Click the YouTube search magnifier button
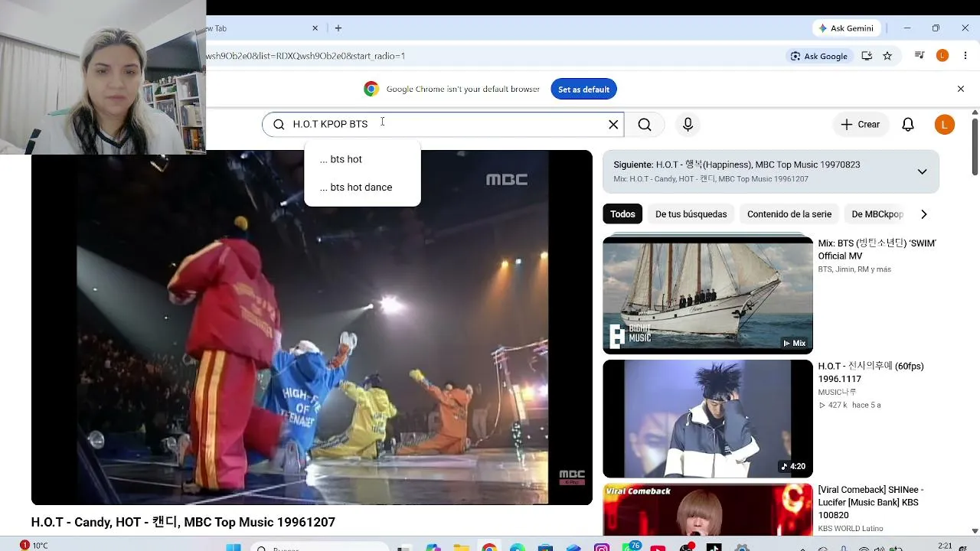The image size is (980, 551). (x=645, y=125)
